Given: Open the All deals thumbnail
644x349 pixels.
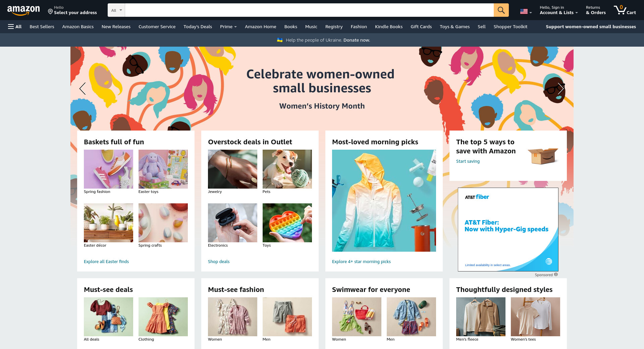Looking at the screenshot, I should (x=108, y=317).
